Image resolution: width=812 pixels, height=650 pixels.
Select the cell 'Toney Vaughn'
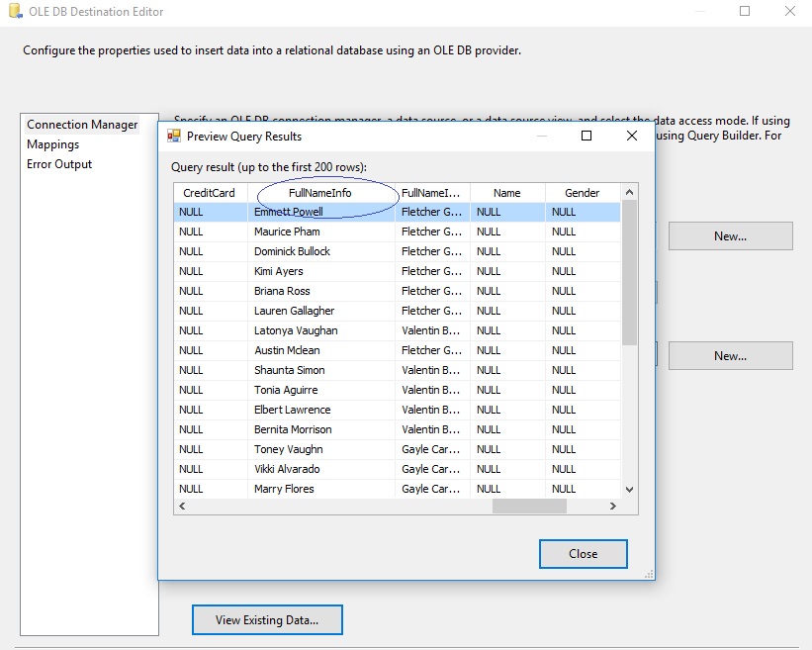tap(321, 449)
